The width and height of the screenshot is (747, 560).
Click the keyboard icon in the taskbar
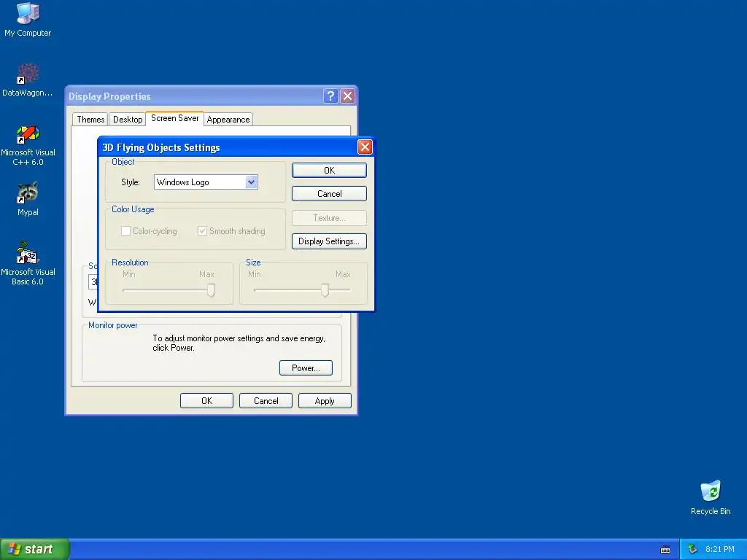click(665, 550)
